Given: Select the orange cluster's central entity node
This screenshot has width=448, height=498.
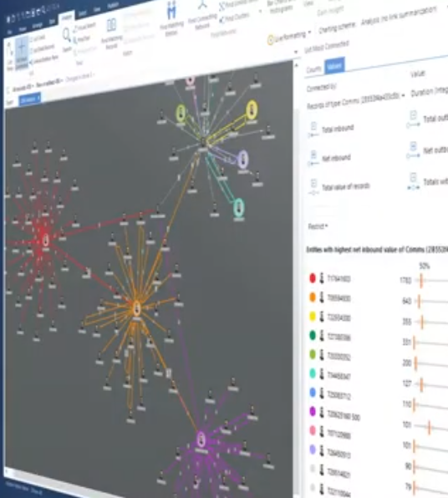Looking at the screenshot, I should tap(137, 308).
